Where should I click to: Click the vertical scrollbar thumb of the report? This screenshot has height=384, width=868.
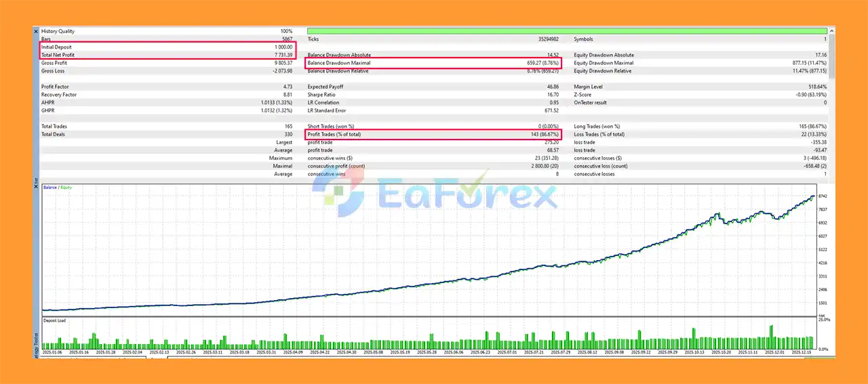point(831,58)
